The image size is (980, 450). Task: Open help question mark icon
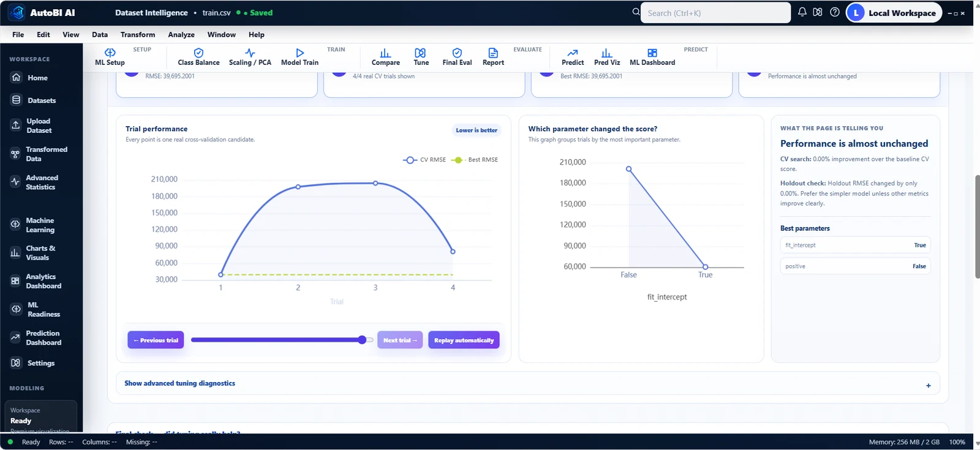pos(835,12)
